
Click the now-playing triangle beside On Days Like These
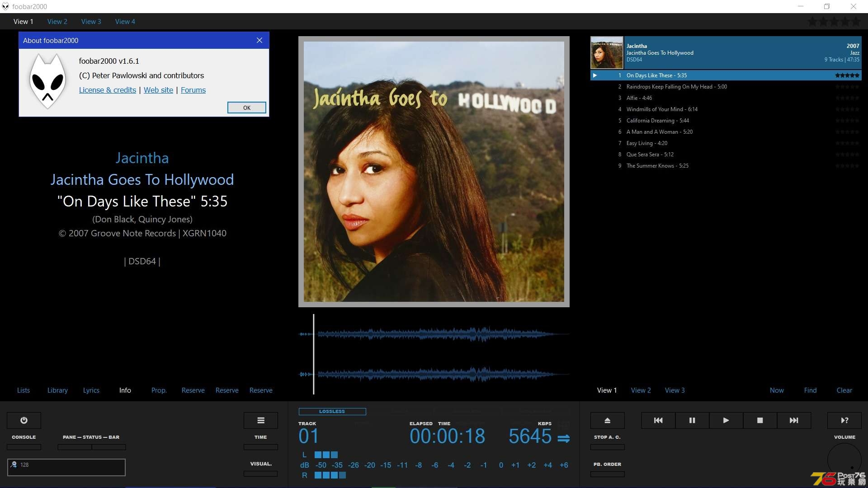point(595,75)
